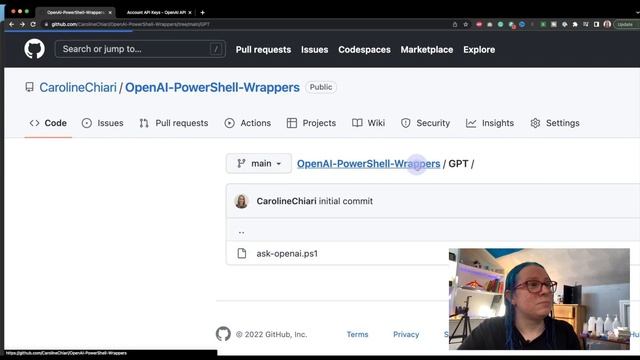
Task: Click OpenAI-PowerShell-Wrappers breadcrumb link
Action: coord(368,164)
